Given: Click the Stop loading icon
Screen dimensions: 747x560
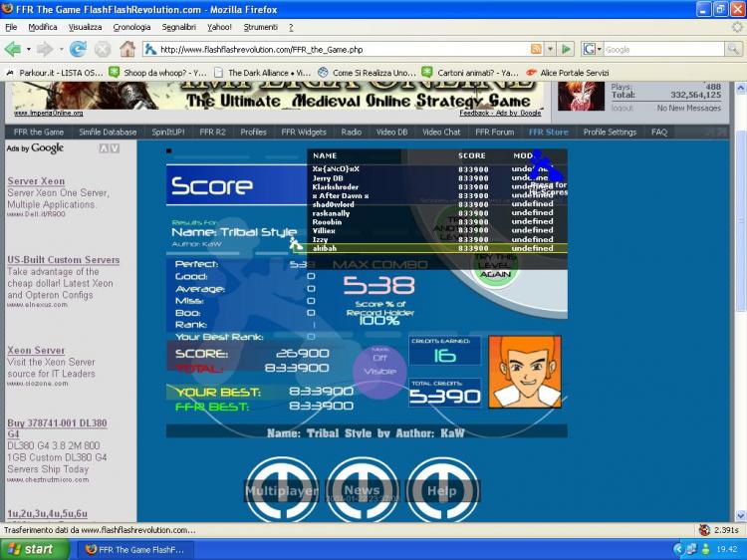Looking at the screenshot, I should point(103,49).
